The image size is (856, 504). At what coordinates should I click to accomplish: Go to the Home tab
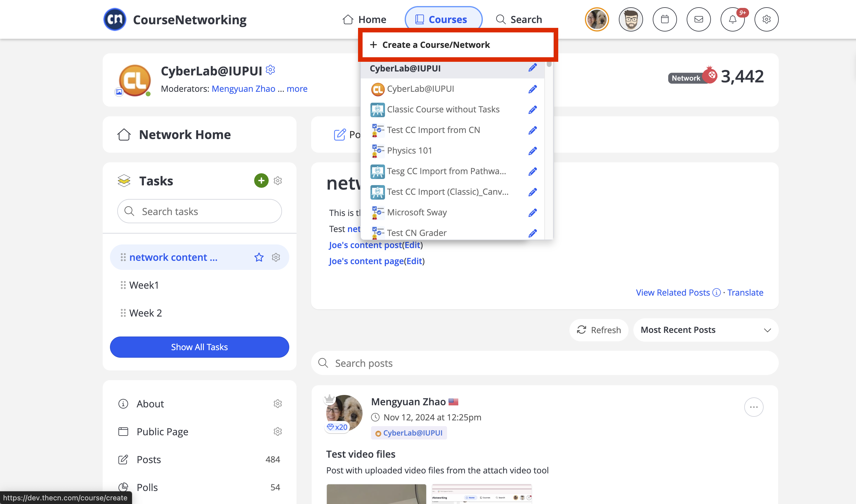(364, 19)
